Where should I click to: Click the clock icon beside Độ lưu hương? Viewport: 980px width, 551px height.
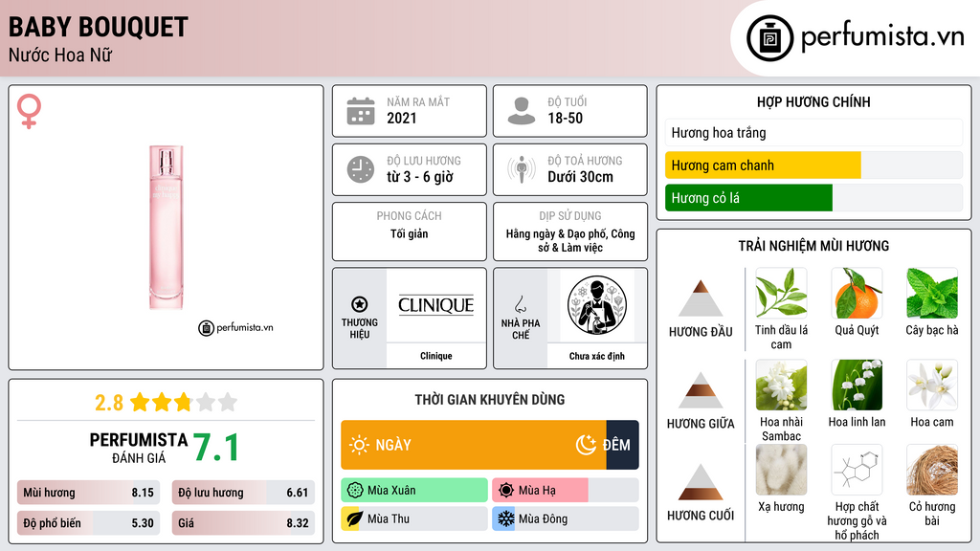[361, 169]
